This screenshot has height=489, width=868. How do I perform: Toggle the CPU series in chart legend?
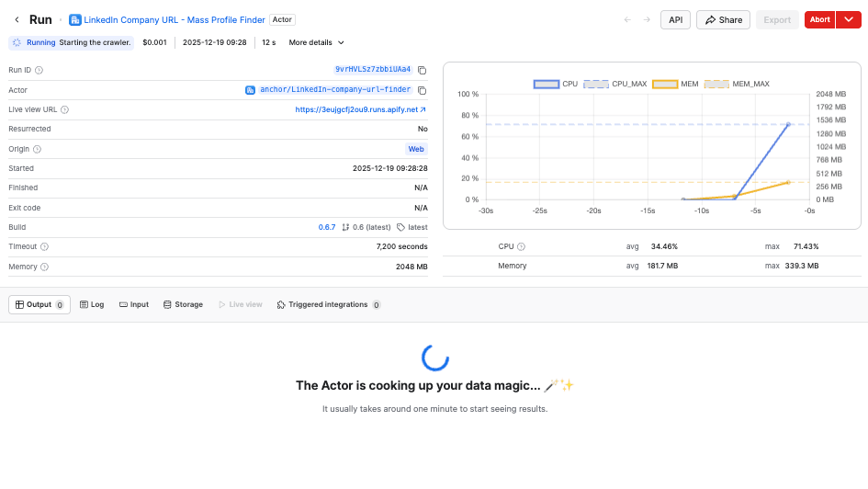[x=556, y=84]
